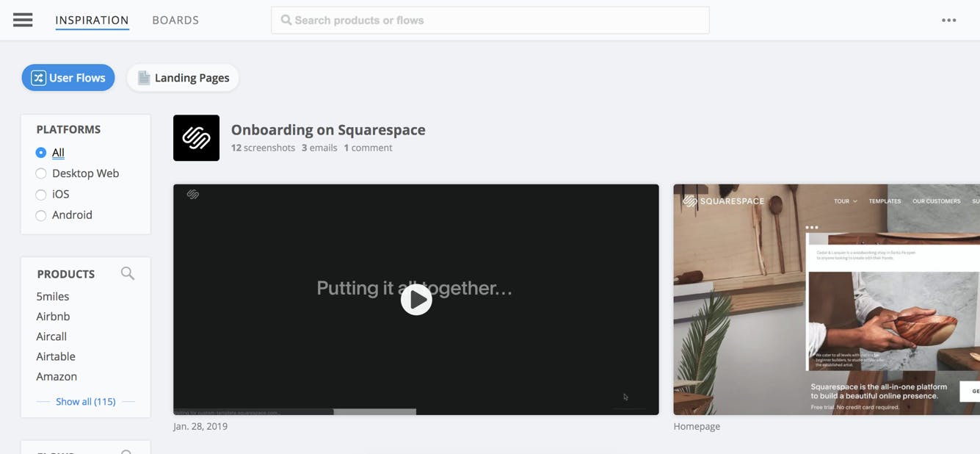Click the Squarespace logo thumbnail
980x454 pixels.
(196, 138)
